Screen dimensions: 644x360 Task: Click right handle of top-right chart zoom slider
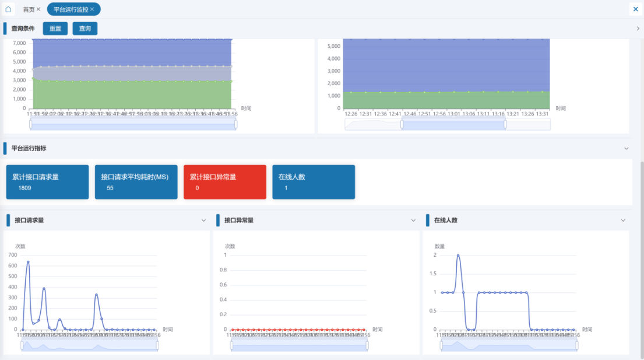(x=505, y=124)
